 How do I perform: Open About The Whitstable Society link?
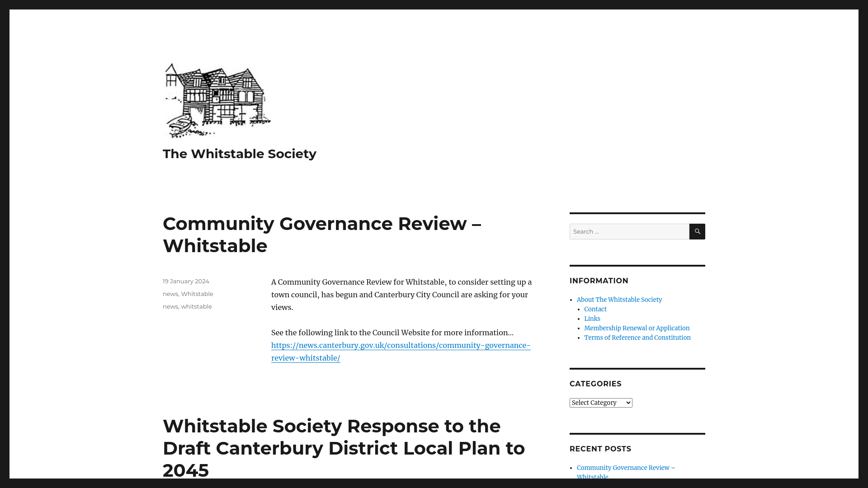coord(619,300)
